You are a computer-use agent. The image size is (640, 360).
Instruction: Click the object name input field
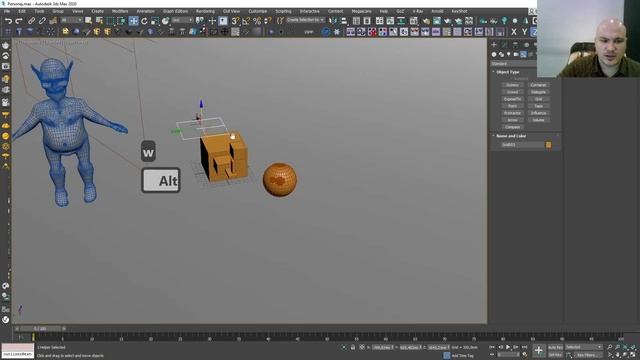point(522,145)
